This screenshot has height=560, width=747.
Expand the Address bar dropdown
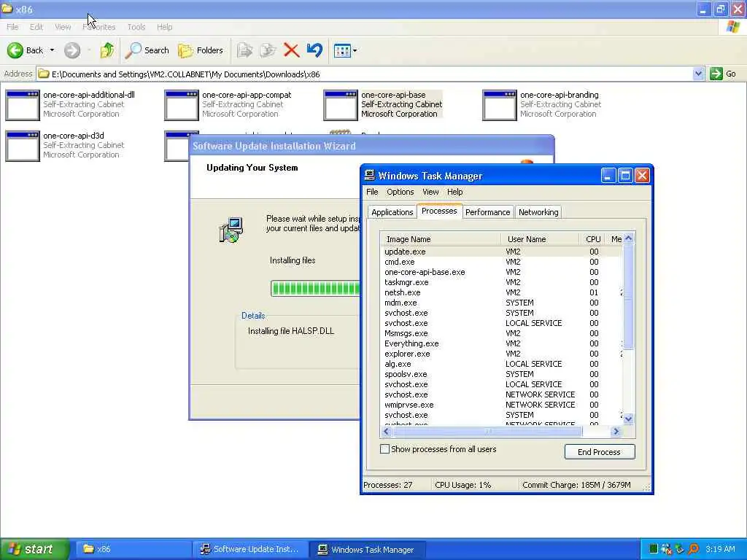point(698,74)
